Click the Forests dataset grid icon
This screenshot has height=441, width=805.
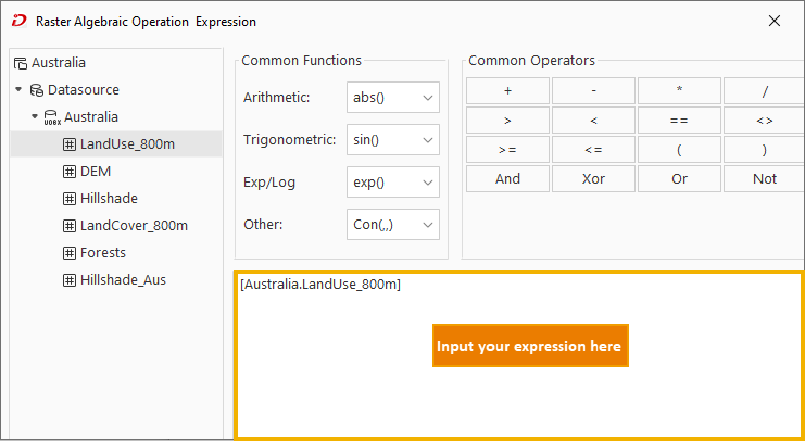[x=70, y=253]
